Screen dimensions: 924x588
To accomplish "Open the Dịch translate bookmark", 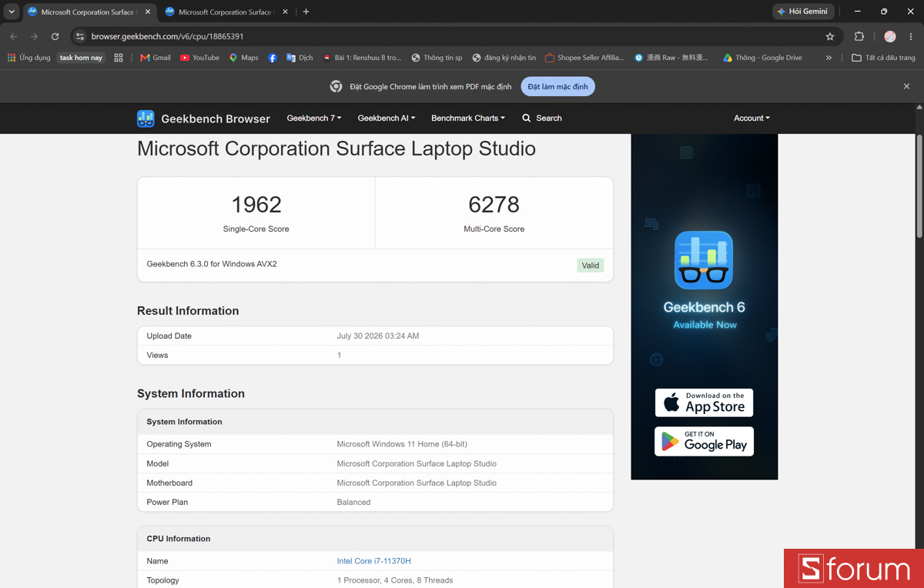I will click(300, 58).
